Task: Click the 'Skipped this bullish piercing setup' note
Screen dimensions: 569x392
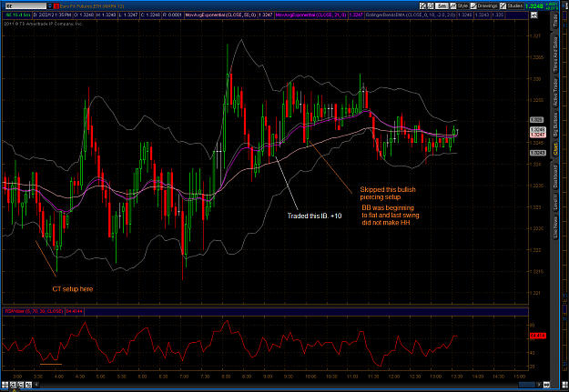Action: point(388,194)
